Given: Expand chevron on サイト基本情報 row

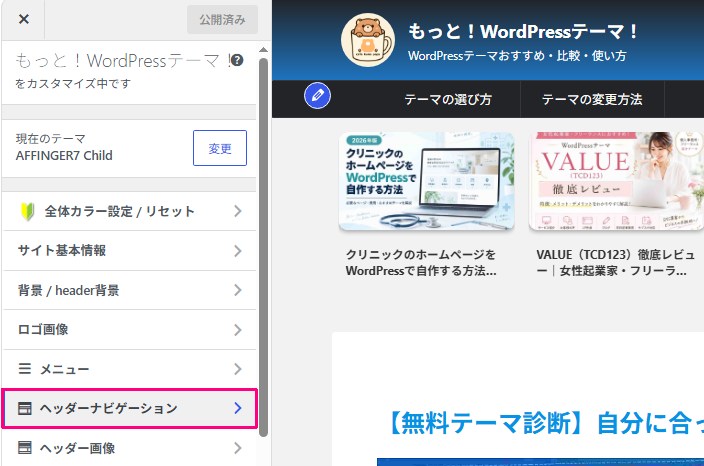Looking at the screenshot, I should pyautogui.click(x=238, y=251).
